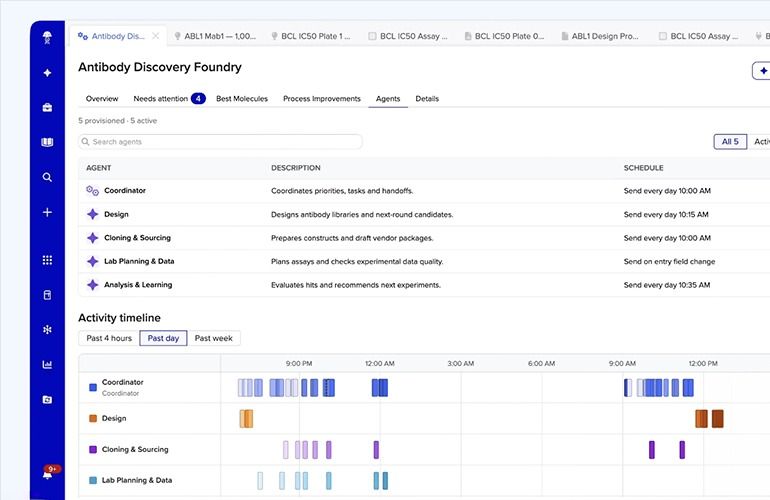Open the BCL IC50 Assay tab next to ABL1 Design Pro...
This screenshot has height=500, width=770.
coord(699,36)
